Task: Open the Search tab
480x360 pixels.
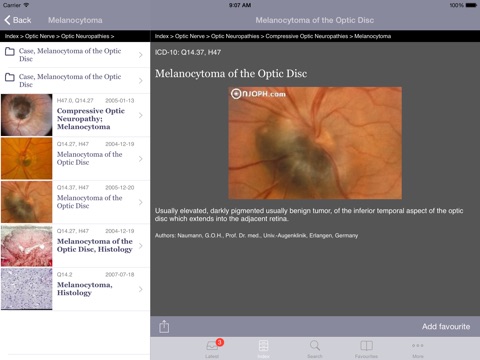Action: pyautogui.click(x=315, y=349)
